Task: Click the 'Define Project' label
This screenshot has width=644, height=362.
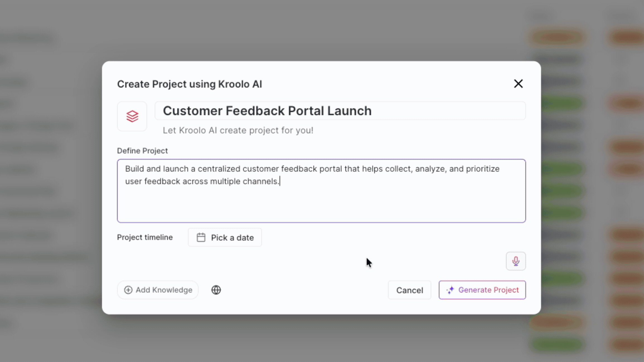Action: click(142, 151)
